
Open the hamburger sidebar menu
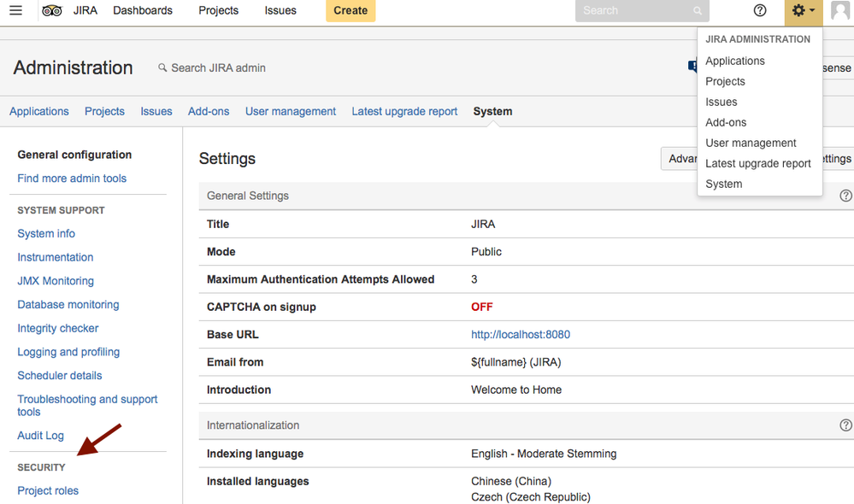(x=15, y=11)
